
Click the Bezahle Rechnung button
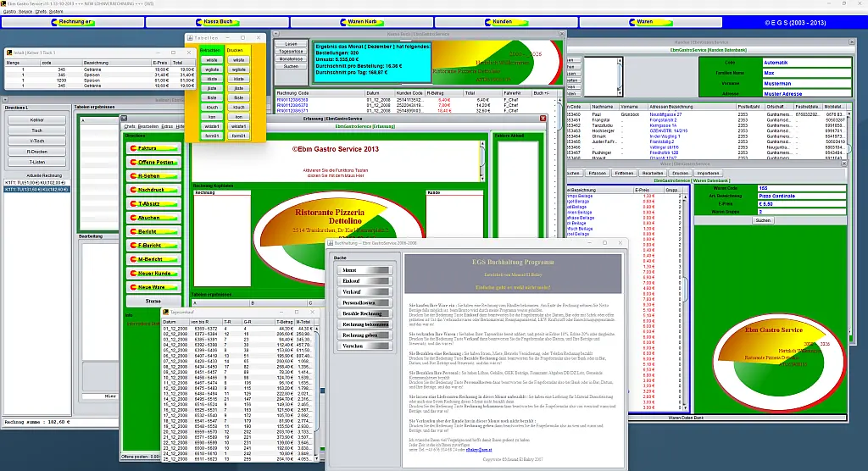(x=364, y=313)
